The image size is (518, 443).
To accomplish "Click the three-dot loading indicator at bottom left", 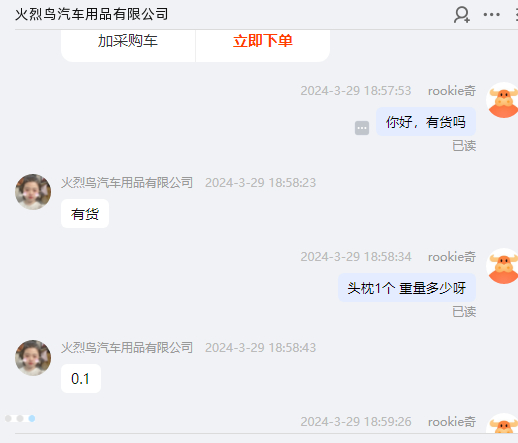I will point(20,418).
